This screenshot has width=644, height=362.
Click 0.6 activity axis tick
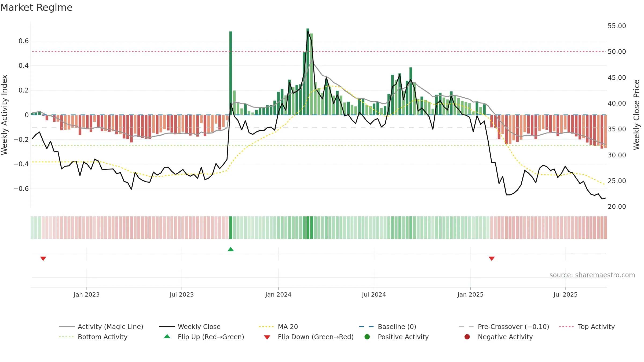pyautogui.click(x=24, y=41)
